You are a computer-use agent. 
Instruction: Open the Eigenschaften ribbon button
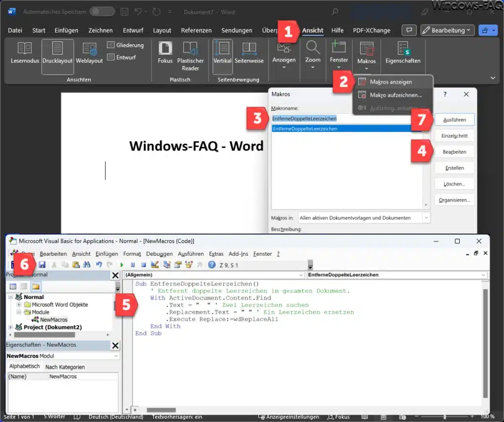coord(403,53)
